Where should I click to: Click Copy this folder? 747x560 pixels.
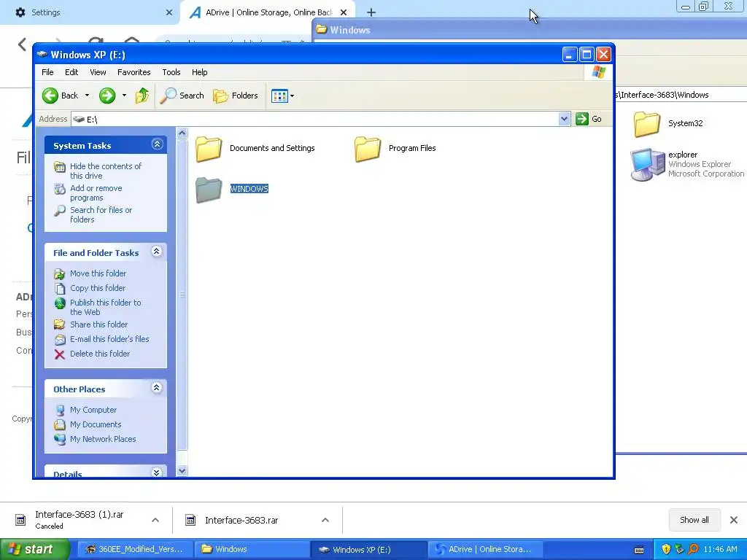click(x=98, y=288)
